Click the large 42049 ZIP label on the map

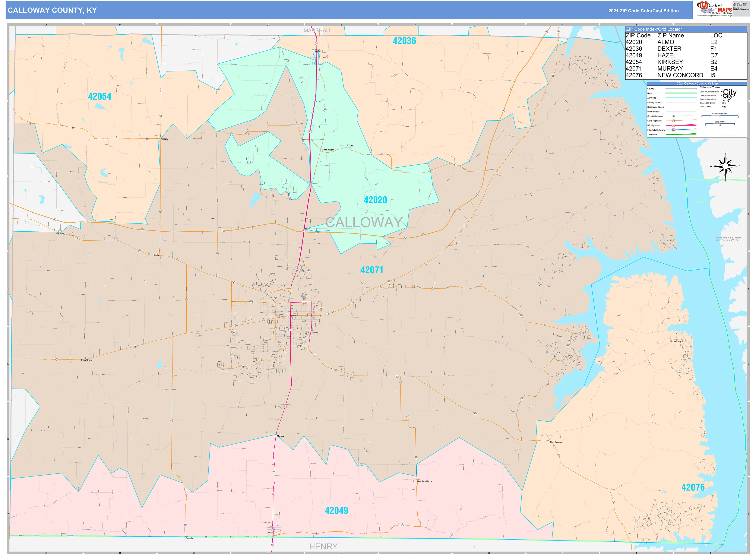(x=336, y=511)
